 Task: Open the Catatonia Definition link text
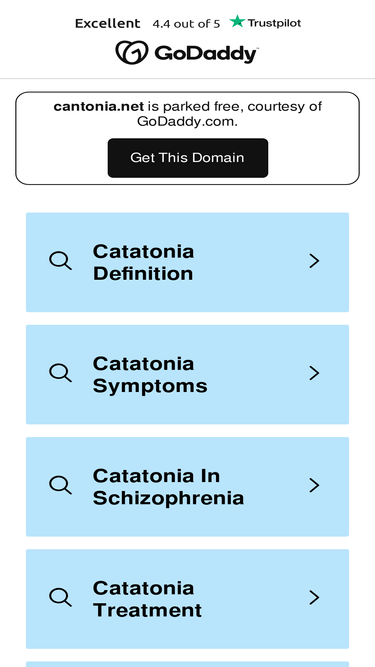pos(143,262)
